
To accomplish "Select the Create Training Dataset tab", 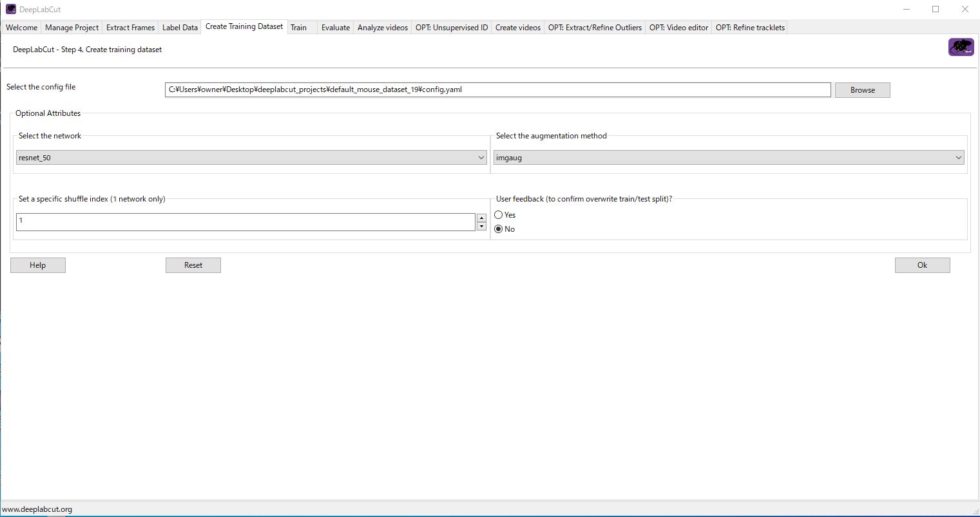I will (244, 26).
